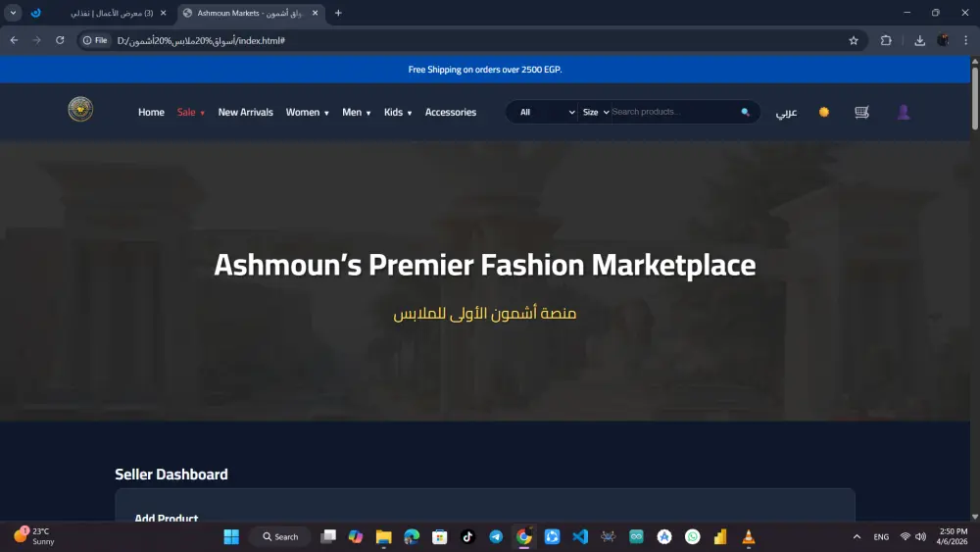Open the clock and date panel
This screenshot has width=980, height=552.
[953, 536]
